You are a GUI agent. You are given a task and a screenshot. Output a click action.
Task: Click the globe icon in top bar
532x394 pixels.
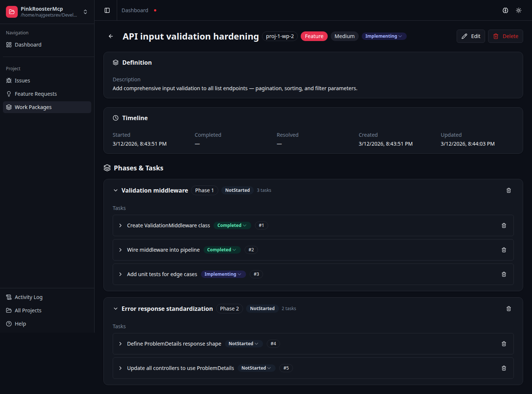505,10
